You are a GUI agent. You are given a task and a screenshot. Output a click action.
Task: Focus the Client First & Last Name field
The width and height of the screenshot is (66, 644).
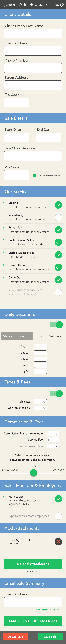pos(33,34)
